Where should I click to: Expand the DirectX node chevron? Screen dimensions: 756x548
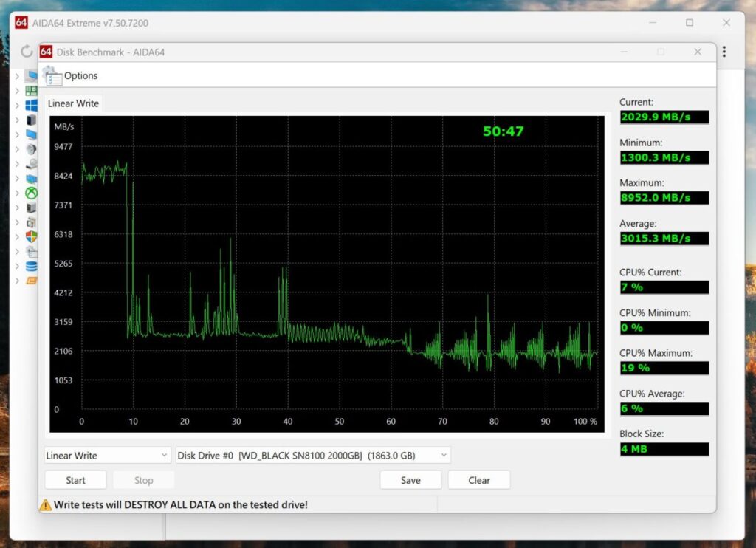point(17,193)
